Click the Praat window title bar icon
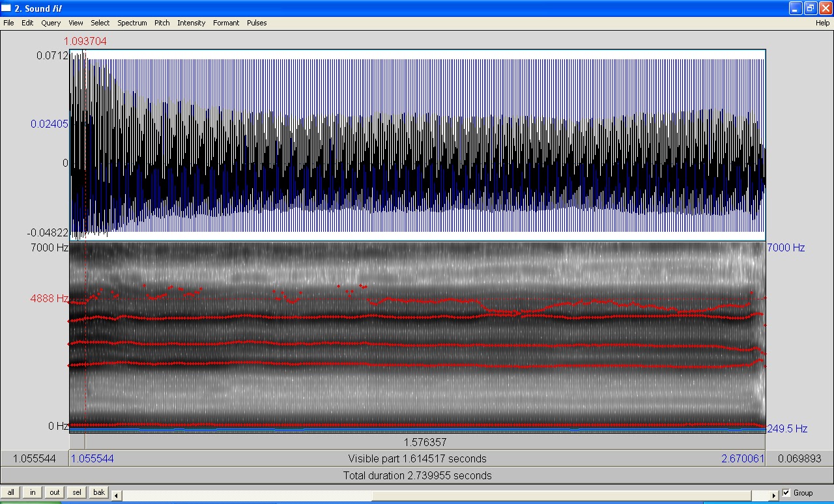 click(7, 8)
